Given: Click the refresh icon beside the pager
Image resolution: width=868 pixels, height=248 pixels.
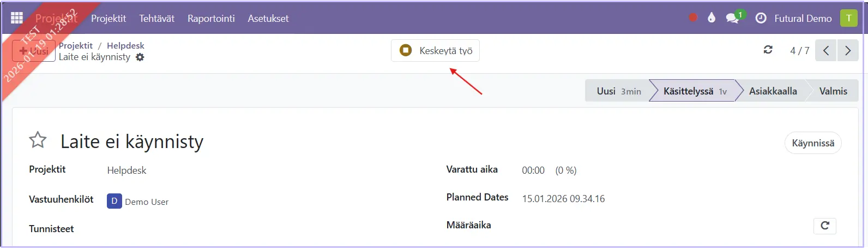Looking at the screenshot, I should pos(768,50).
